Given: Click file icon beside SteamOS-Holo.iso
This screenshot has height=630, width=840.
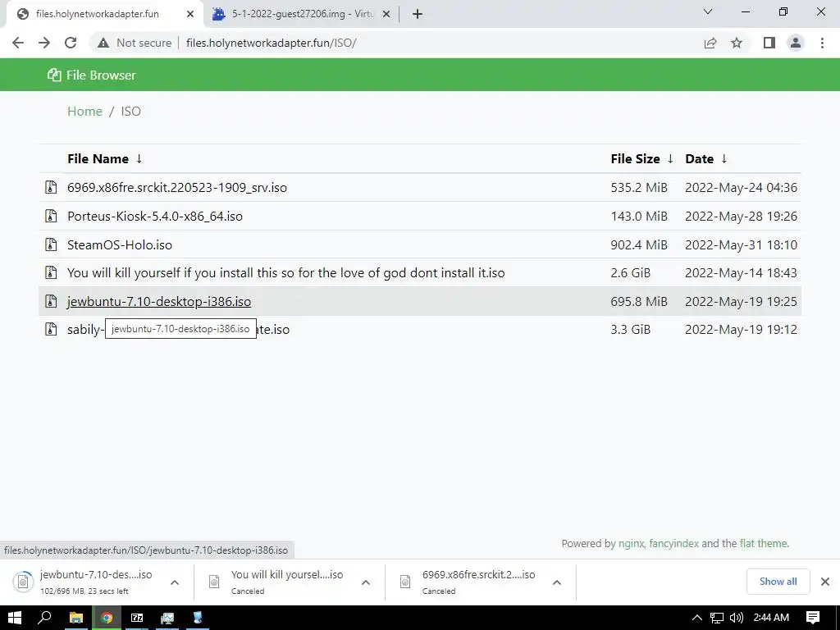Looking at the screenshot, I should pyautogui.click(x=51, y=244).
